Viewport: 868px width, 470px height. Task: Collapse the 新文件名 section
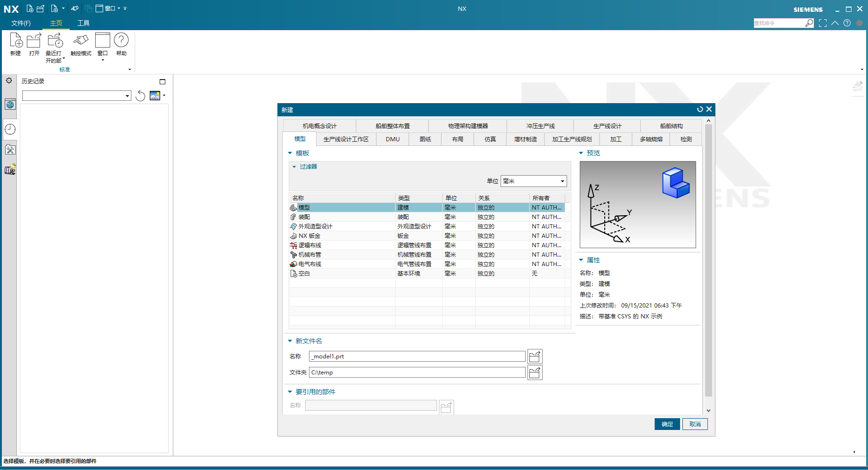pos(290,341)
